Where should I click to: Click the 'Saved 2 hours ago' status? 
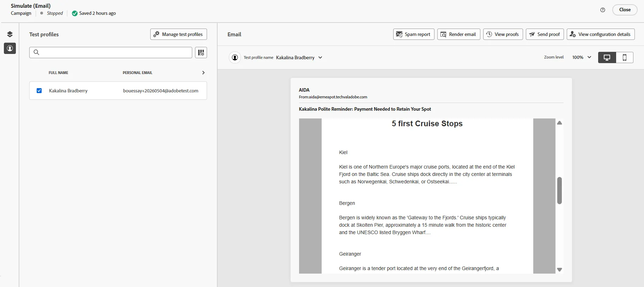click(x=94, y=13)
